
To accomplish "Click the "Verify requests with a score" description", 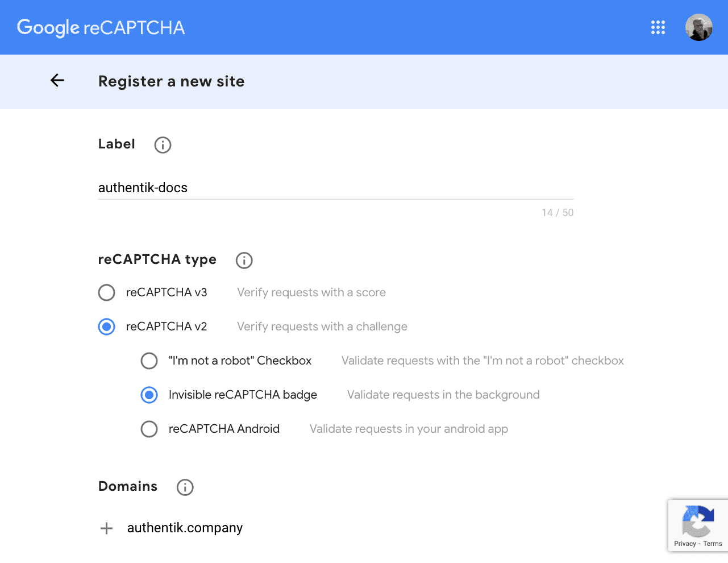I will 311,293.
